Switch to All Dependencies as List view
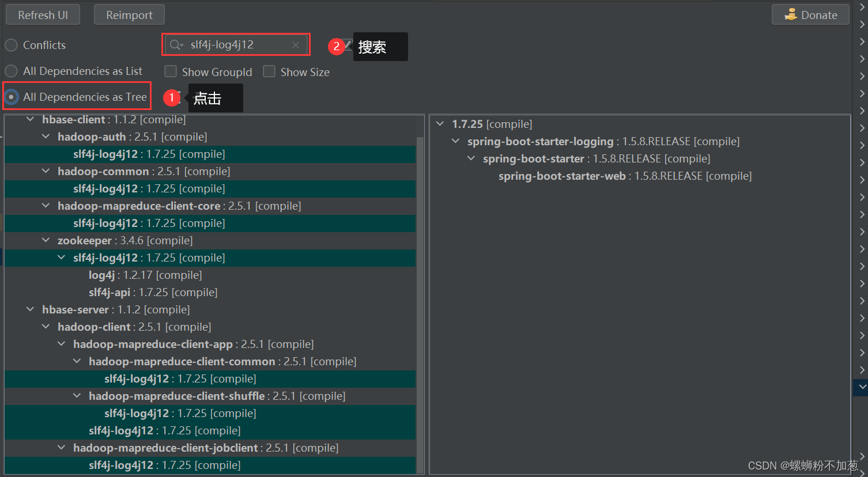868x477 pixels. pyautogui.click(x=10, y=71)
